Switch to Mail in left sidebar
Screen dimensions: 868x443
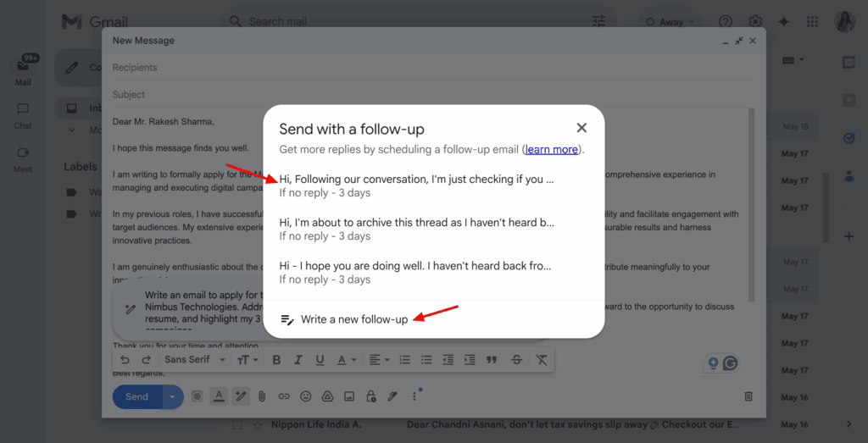pos(23,71)
